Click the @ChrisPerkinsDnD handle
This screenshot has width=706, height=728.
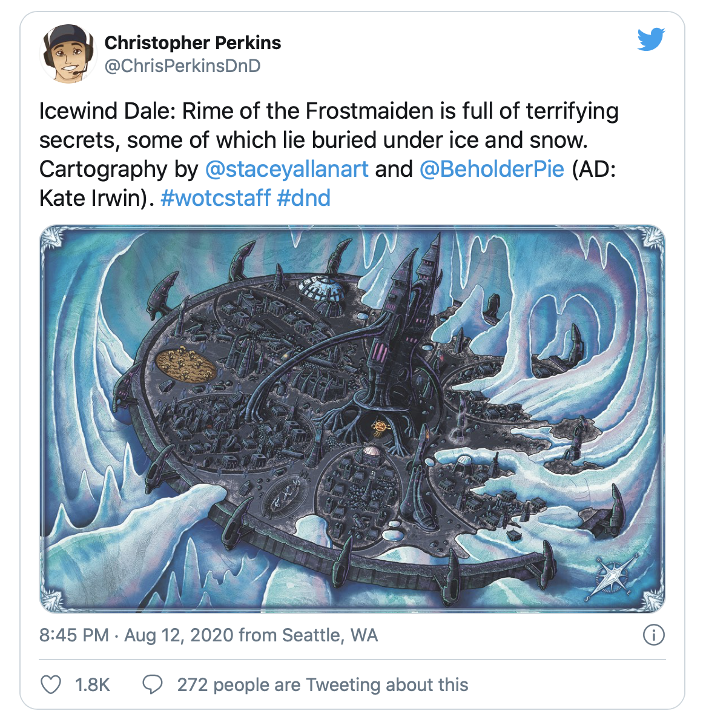[182, 65]
